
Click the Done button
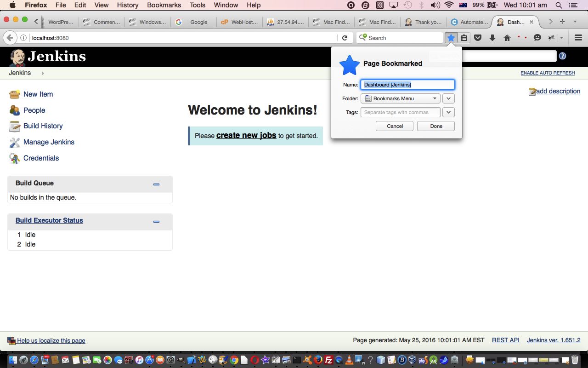click(436, 126)
